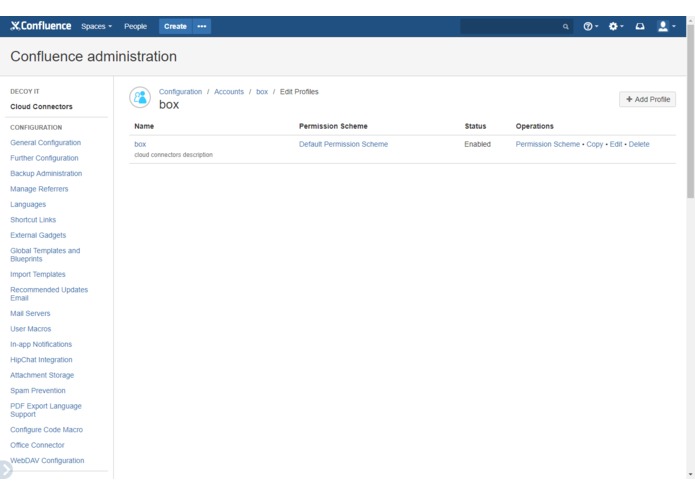Open Global Templates and Blueprints

[x=45, y=255]
